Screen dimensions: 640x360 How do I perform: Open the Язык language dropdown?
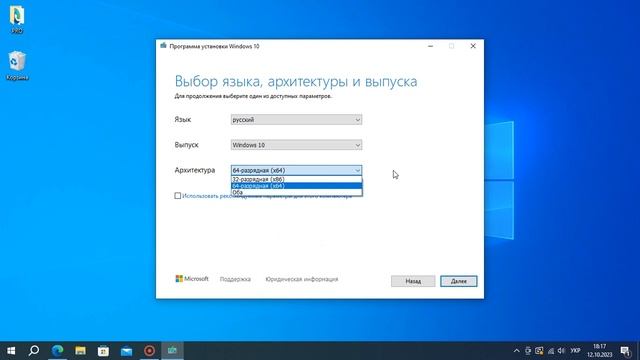point(296,120)
